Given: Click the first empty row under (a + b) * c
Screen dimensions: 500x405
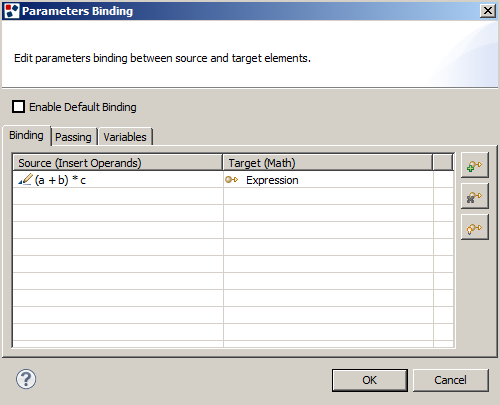Looking at the screenshot, I should 233,197.
